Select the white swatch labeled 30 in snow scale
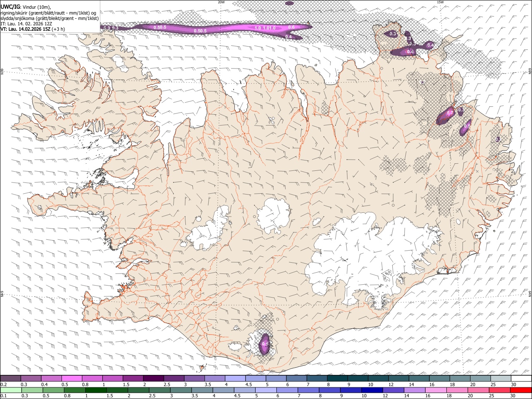 (x=521, y=379)
